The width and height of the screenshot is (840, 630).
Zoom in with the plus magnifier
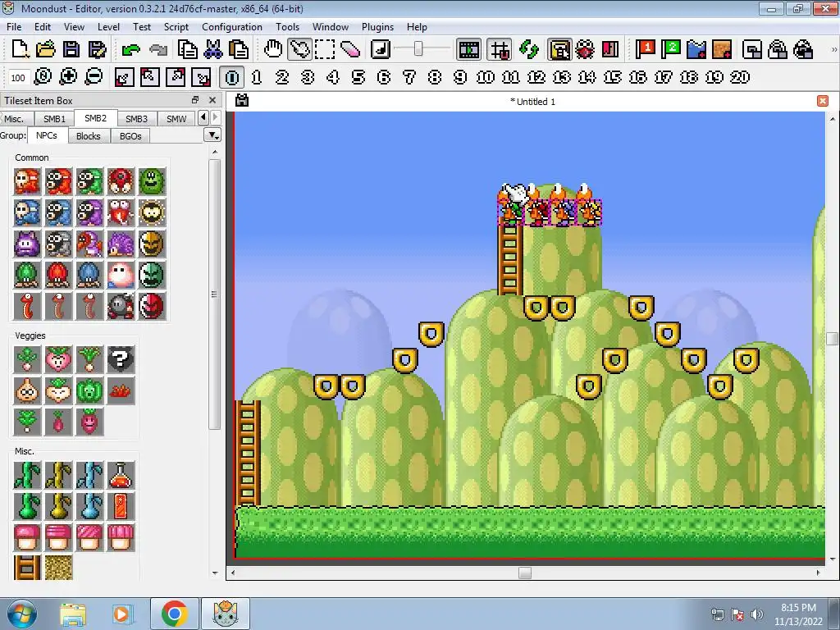tap(68, 77)
